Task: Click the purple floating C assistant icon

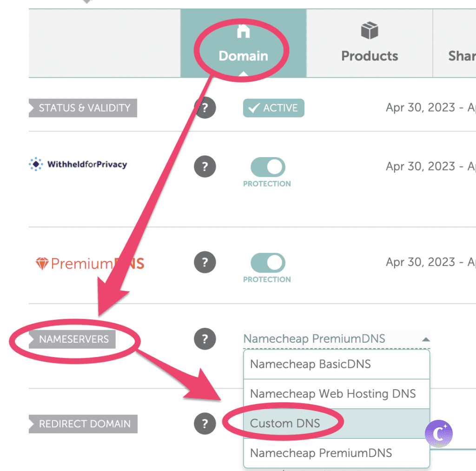Action: click(438, 434)
